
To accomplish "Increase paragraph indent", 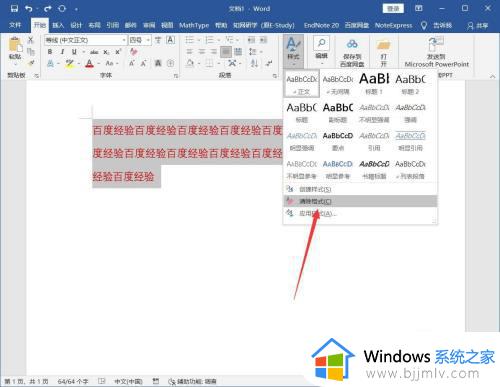I will (x=263, y=40).
